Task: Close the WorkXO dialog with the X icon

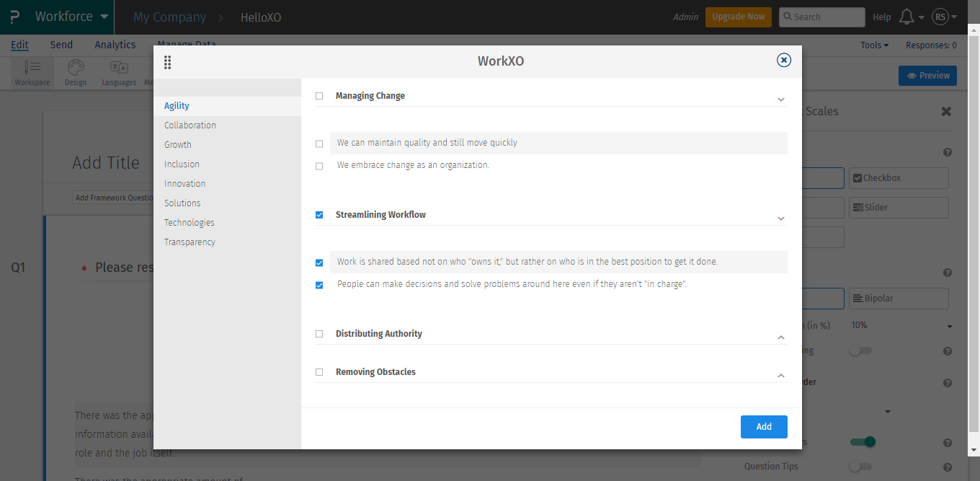Action: (x=784, y=61)
